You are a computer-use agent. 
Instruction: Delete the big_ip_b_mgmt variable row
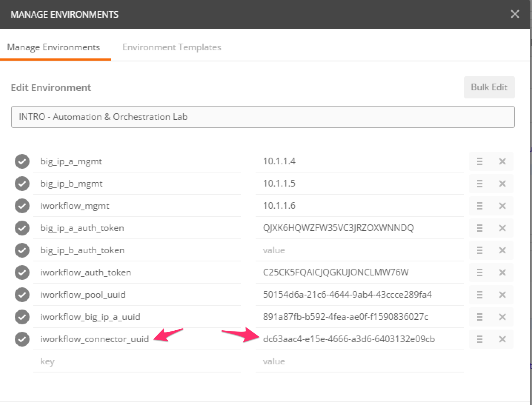(x=502, y=183)
